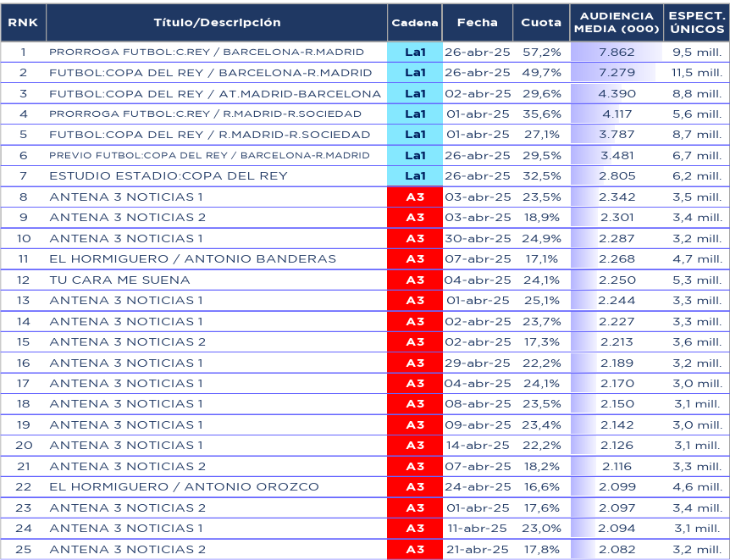Click date 08-abr-25

[478, 404]
